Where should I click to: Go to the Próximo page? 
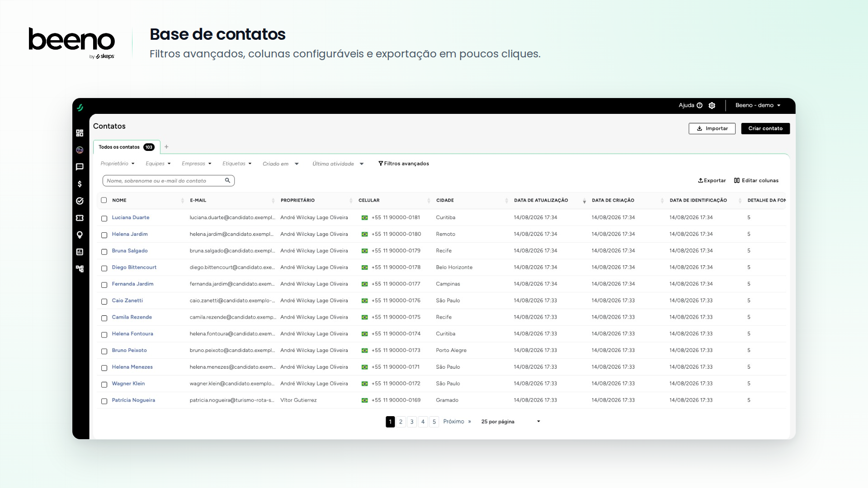click(457, 422)
